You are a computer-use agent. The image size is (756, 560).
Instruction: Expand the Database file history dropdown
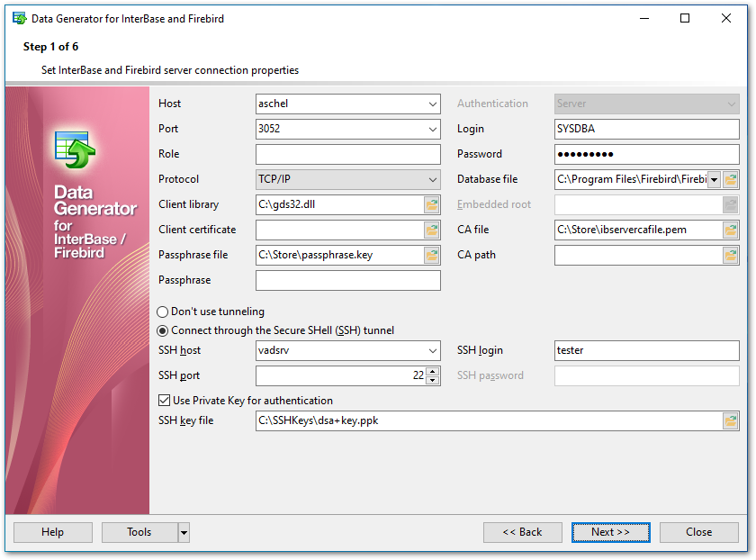pos(715,179)
